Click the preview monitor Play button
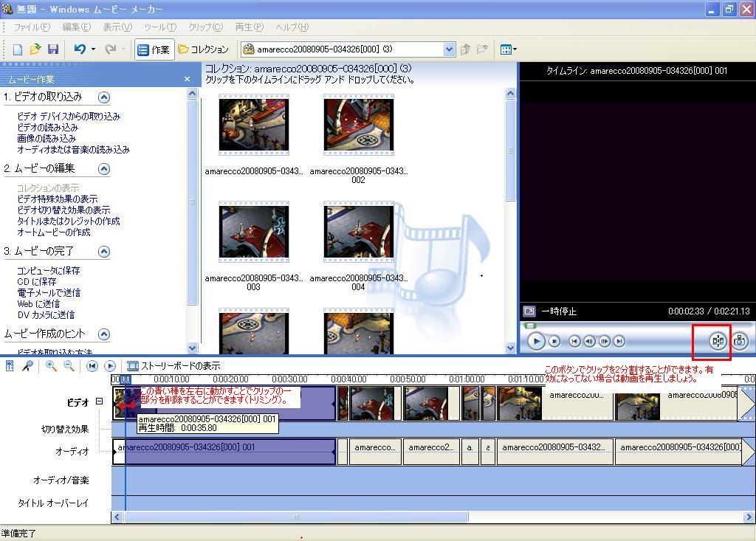Viewport: 756px width, 541px height. [x=536, y=342]
